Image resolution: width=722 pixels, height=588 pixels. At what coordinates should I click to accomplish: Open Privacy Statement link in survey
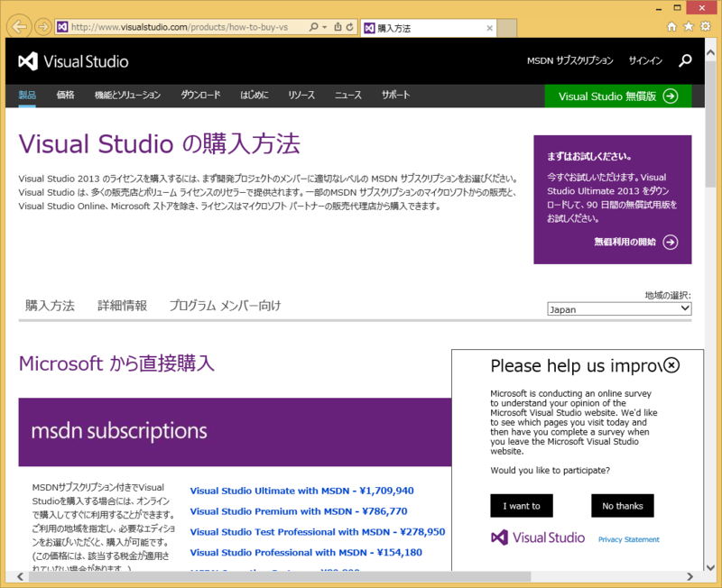tap(629, 539)
